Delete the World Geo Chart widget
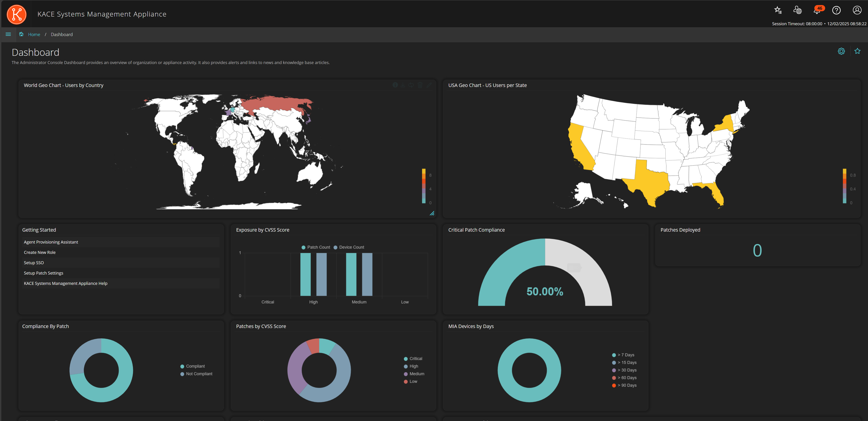The width and height of the screenshot is (868, 421). click(x=420, y=85)
